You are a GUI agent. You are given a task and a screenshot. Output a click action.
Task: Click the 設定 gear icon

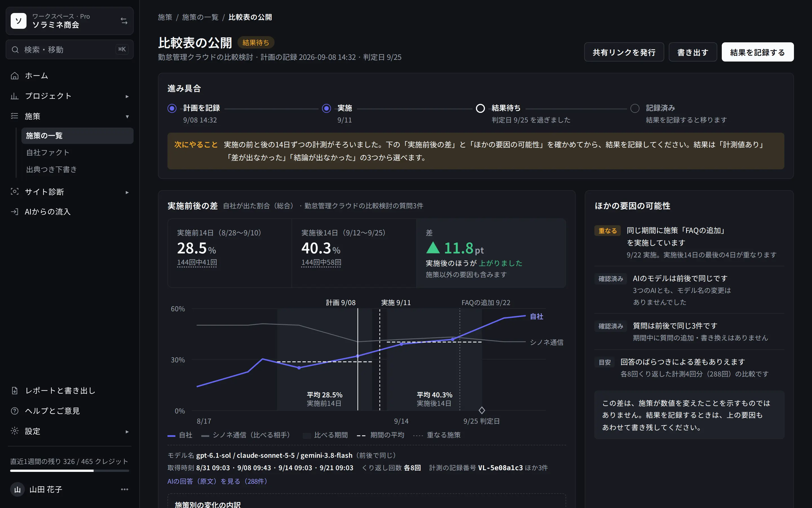14,431
